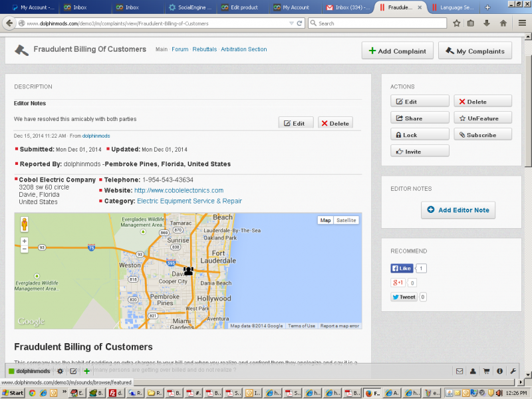Open the shopping cart icon on the bottom bar
The width and height of the screenshot is (532, 399).
486,371
